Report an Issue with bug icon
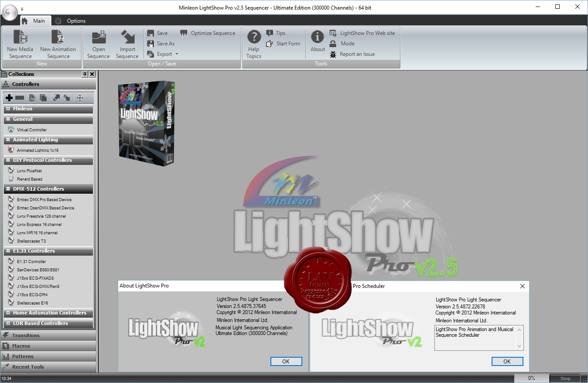Viewport: 588px width, 383px height. click(x=352, y=54)
